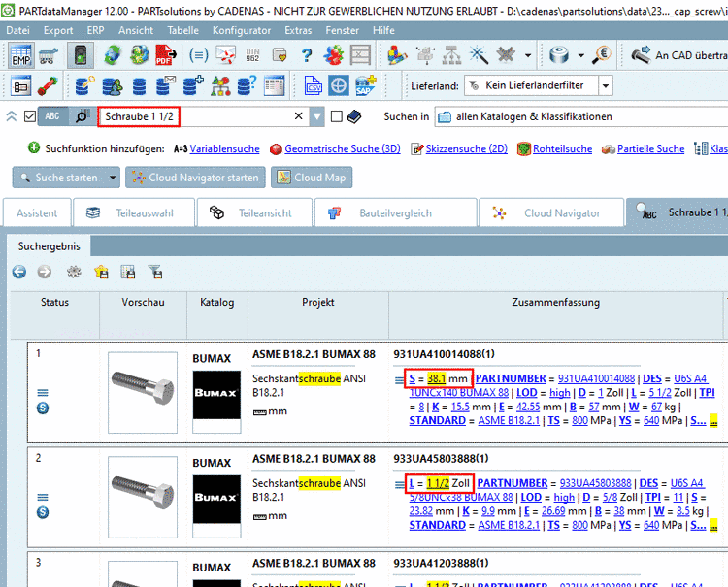Click the blue crosshair target icon

tap(339, 85)
